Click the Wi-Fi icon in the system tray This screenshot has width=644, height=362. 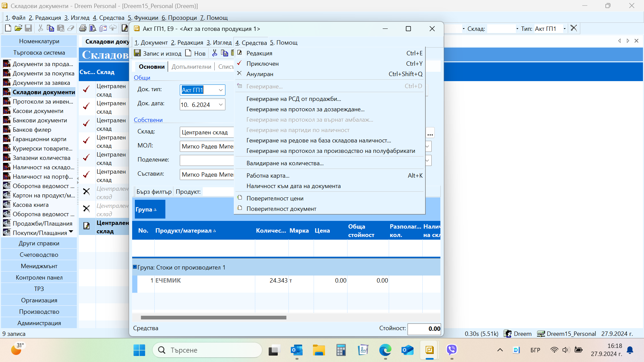pos(554,350)
